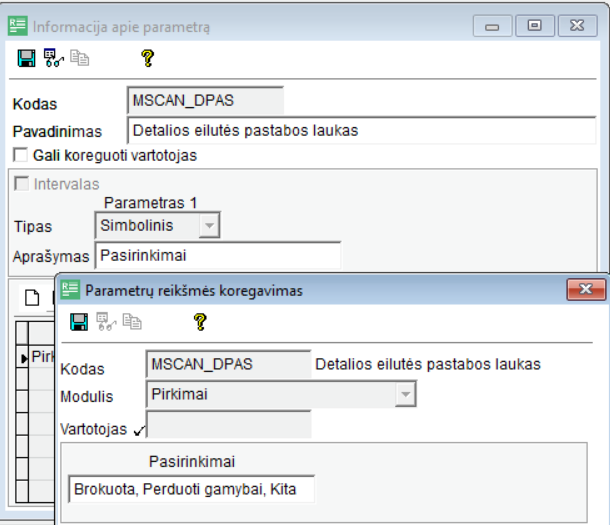This screenshot has height=525, width=610.
Task: Edit the Pasirinkimai values field
Action: 190,490
